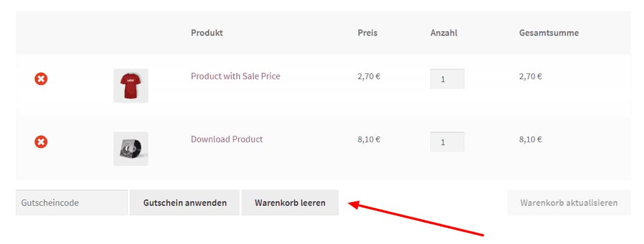The height and width of the screenshot is (244, 644).
Task: Open the red t-shirt product thumbnail
Action: click(x=131, y=86)
